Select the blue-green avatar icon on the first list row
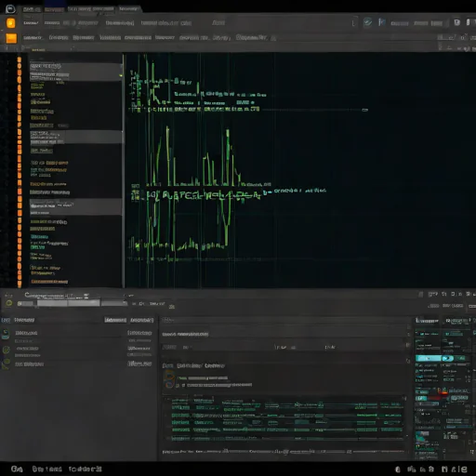476x476 pixels. (x=6, y=334)
